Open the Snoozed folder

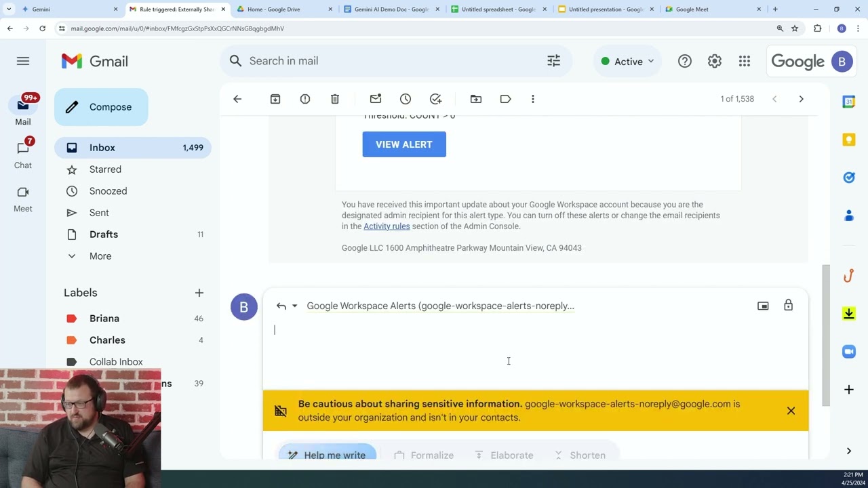[x=133, y=191]
